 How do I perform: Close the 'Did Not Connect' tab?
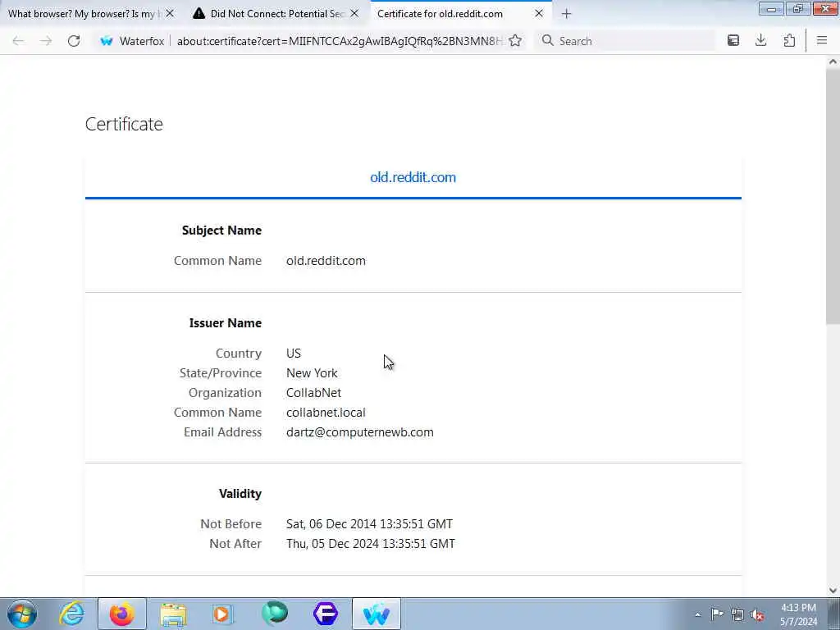[x=354, y=13]
